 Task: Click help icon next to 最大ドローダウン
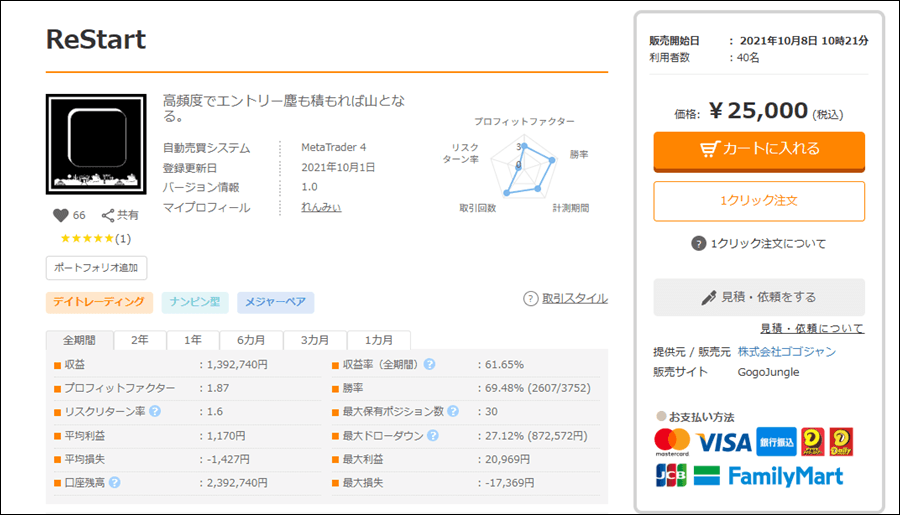[x=430, y=435]
